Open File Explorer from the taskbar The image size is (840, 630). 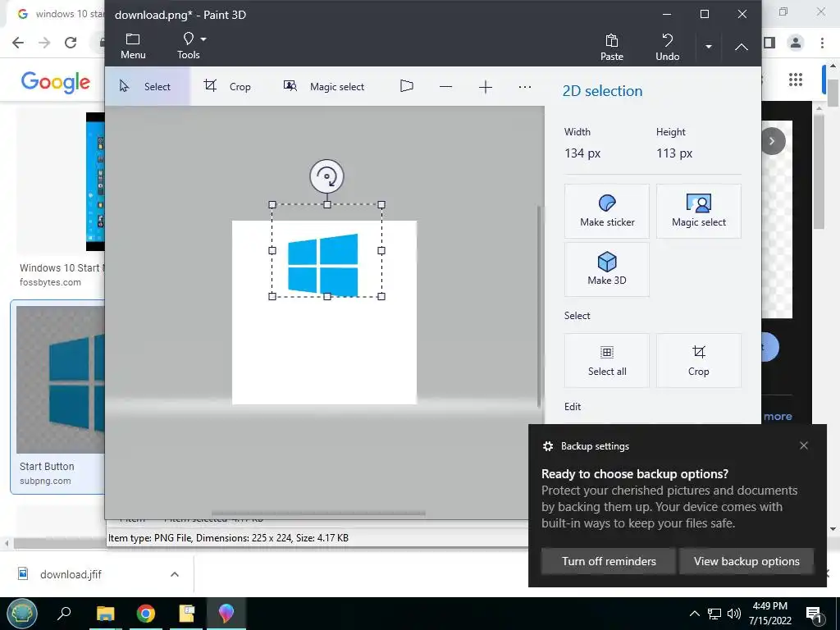[x=106, y=614]
